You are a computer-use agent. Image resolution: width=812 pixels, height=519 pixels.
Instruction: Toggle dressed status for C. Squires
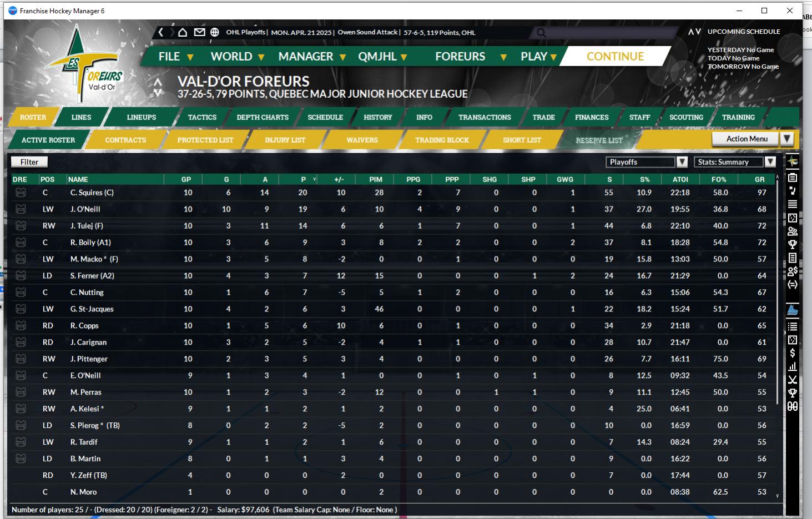[x=21, y=193]
